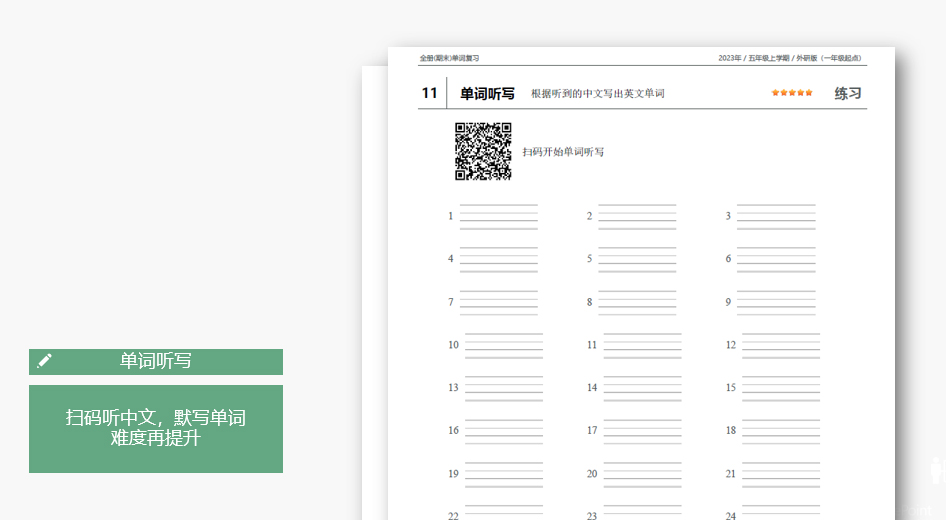Click the 扫码开始单词听写 caption
This screenshot has width=950, height=520.
563,152
